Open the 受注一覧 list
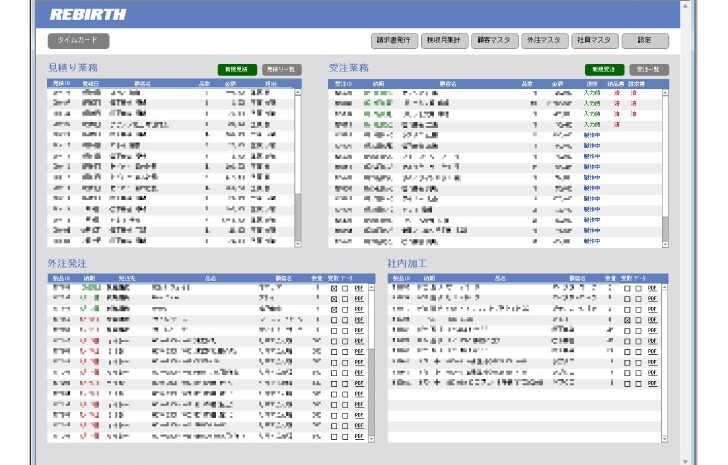Image resolution: width=728 pixels, height=465 pixels. (x=649, y=70)
